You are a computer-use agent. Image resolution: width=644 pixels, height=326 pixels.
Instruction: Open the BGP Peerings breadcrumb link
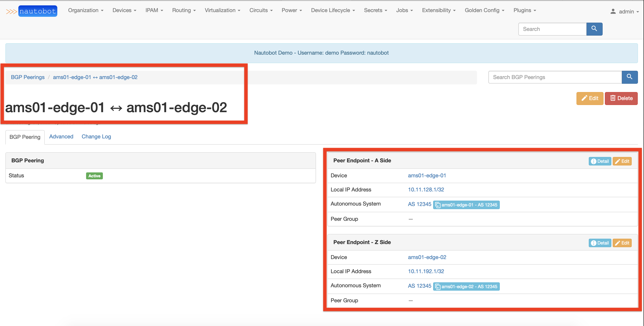[x=28, y=77]
